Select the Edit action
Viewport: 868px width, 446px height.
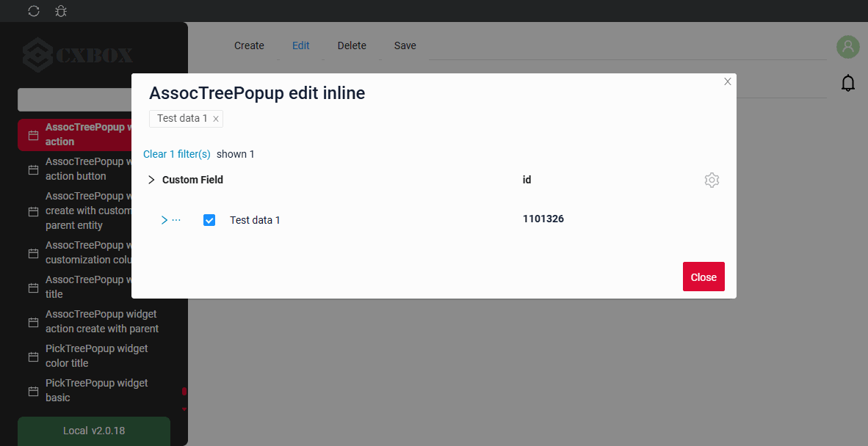[300, 46]
